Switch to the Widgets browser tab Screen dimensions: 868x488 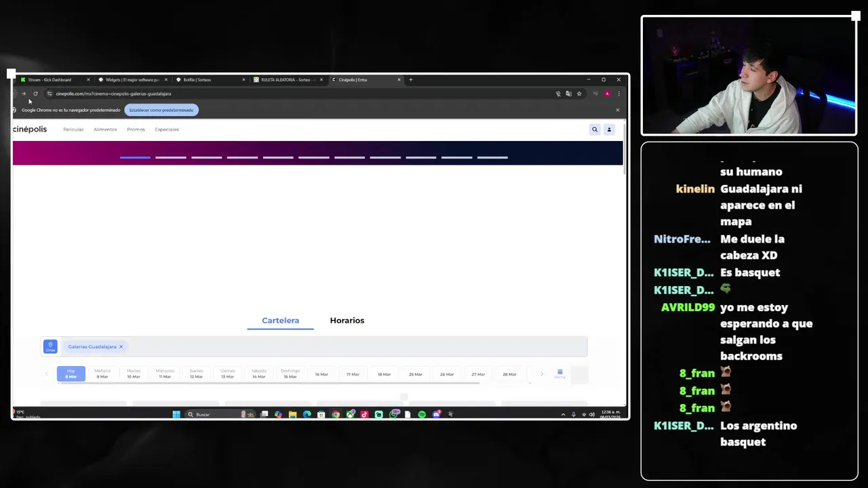132,79
